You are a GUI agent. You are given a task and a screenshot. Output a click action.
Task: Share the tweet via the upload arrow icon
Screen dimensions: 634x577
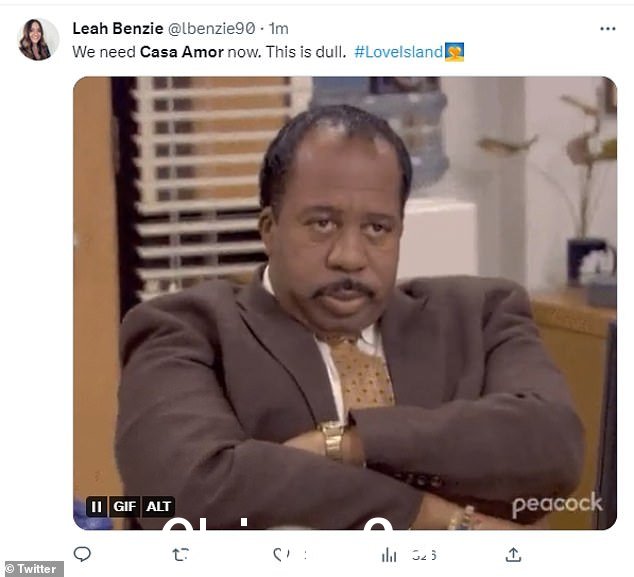[513, 554]
